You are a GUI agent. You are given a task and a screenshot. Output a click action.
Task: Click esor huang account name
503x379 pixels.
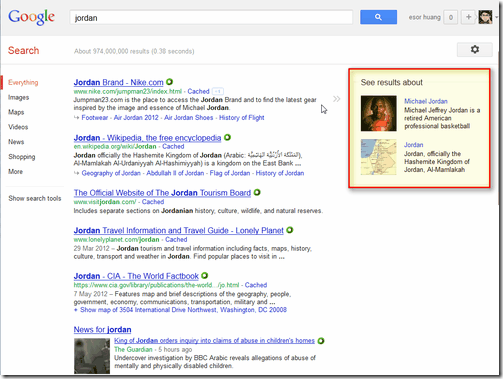pos(424,17)
